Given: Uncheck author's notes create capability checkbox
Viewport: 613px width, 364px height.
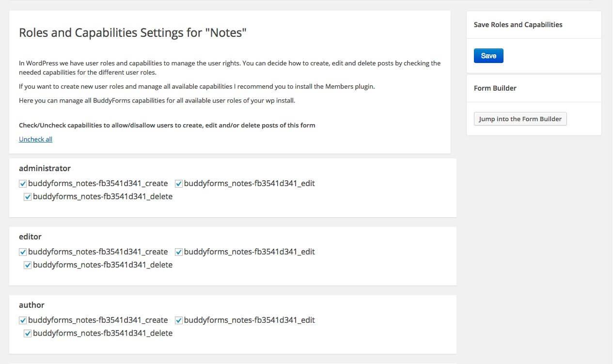Looking at the screenshot, I should coord(23,320).
